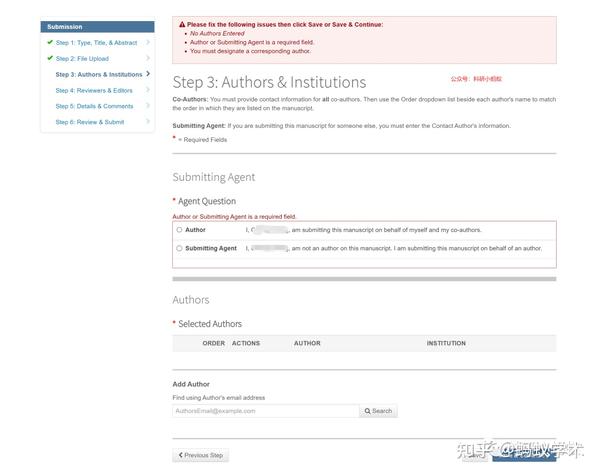
Task: Click the 'Add Author' heading
Action: pos(191,384)
